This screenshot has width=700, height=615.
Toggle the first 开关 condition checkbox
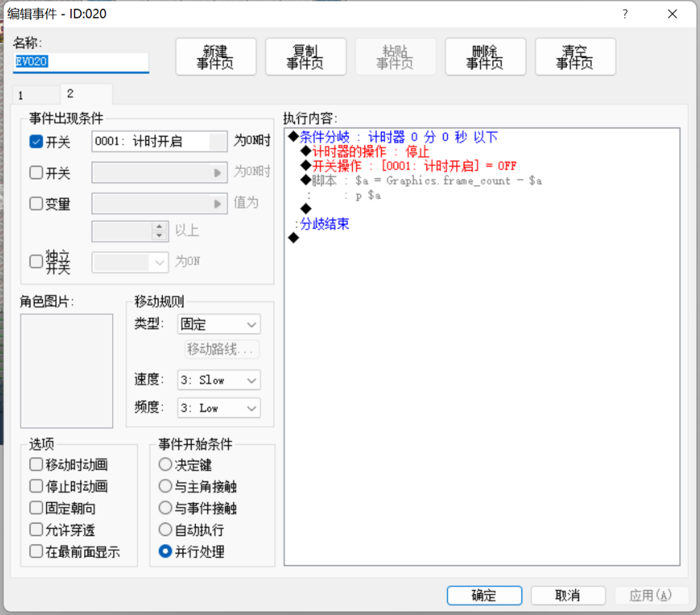(x=36, y=141)
